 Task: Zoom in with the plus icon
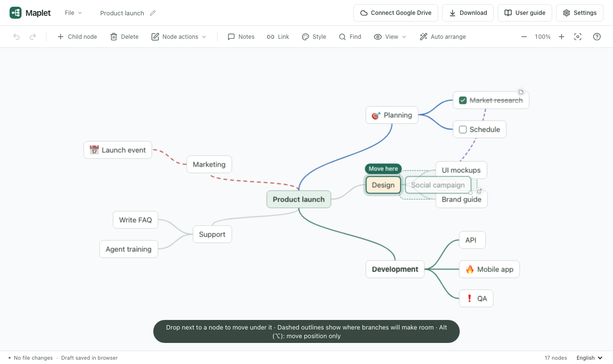pos(562,37)
